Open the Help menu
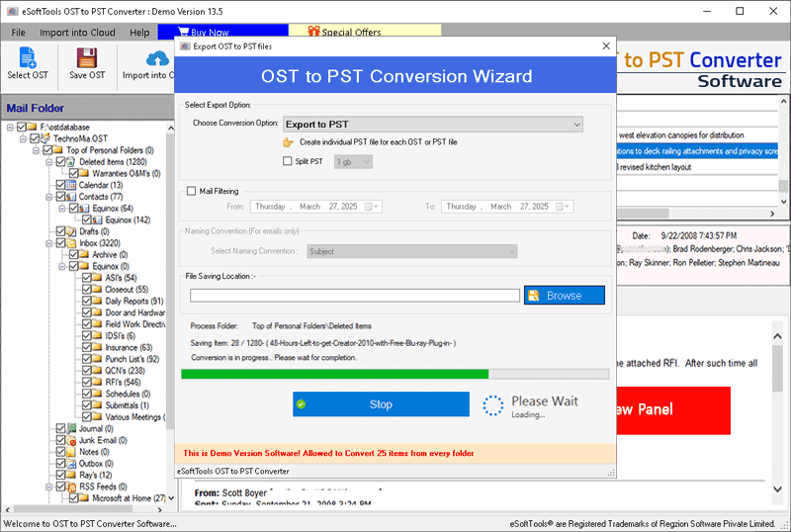 139,33
